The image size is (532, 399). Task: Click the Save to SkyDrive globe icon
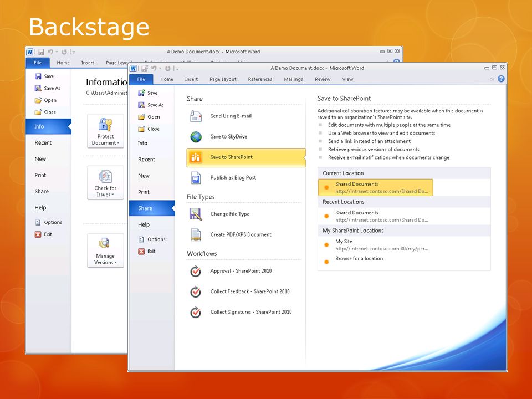click(196, 136)
